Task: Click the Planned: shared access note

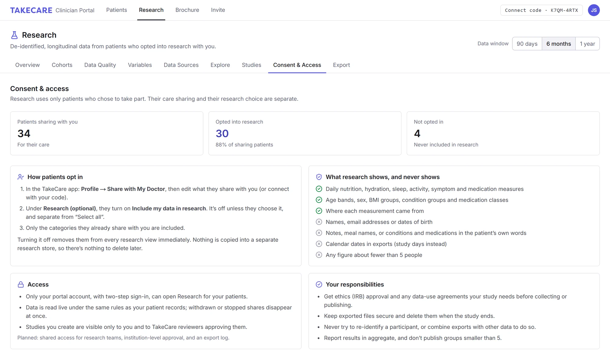Action: (123, 338)
